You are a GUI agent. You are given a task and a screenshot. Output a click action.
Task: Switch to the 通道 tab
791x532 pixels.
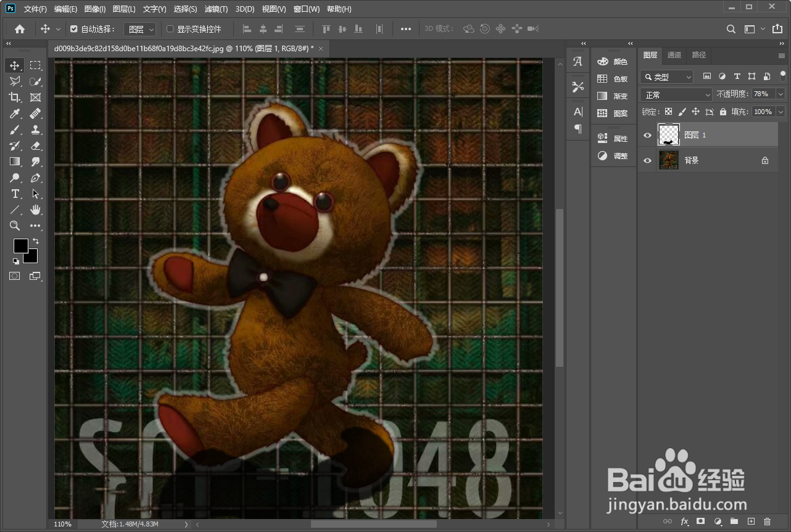coord(674,55)
